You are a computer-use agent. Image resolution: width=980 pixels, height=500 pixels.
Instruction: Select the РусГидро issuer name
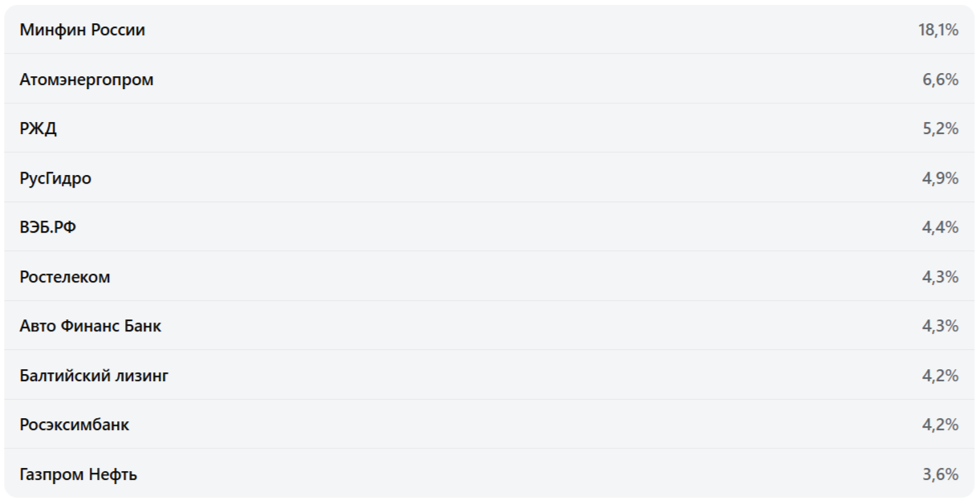tap(55, 178)
